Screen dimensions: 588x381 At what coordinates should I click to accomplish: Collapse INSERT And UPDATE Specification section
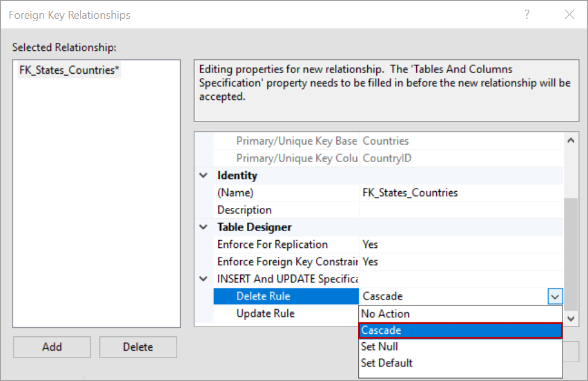[x=204, y=279]
